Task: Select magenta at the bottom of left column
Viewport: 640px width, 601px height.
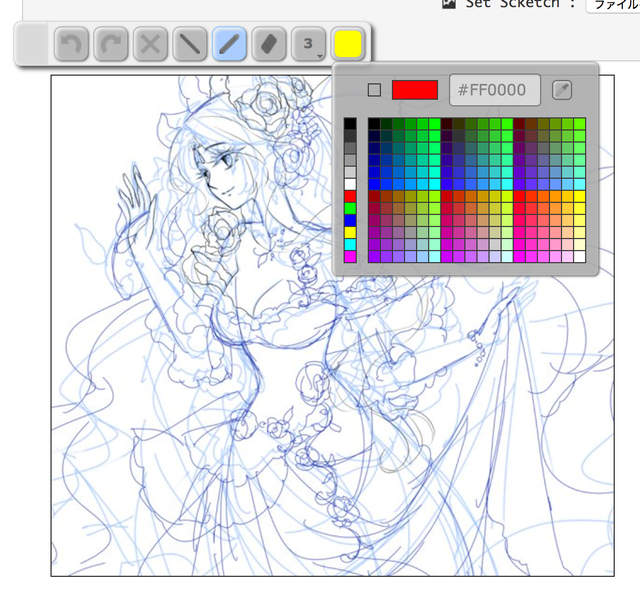Action: [350, 257]
